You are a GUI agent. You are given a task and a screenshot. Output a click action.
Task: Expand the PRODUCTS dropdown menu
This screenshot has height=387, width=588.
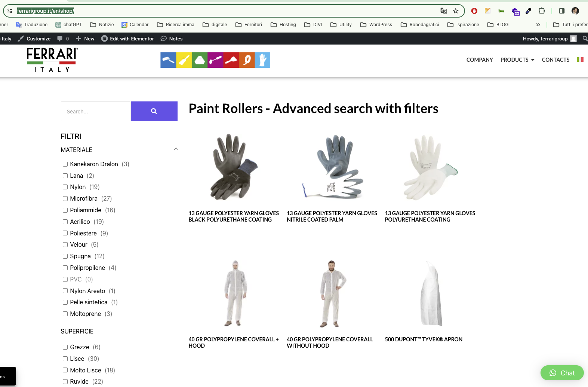coord(517,60)
